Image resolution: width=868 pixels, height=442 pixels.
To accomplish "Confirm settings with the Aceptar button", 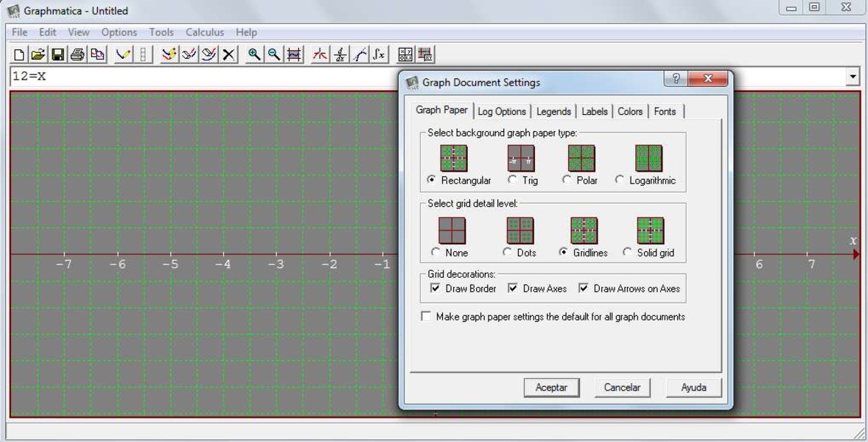I will click(x=551, y=387).
